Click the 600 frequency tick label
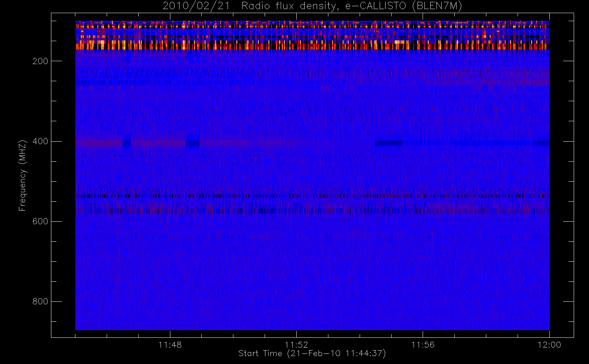589x364 pixels. [x=40, y=221]
